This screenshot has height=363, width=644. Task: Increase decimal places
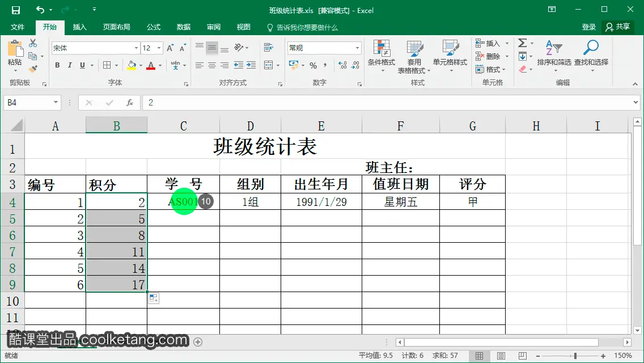pyautogui.click(x=342, y=65)
